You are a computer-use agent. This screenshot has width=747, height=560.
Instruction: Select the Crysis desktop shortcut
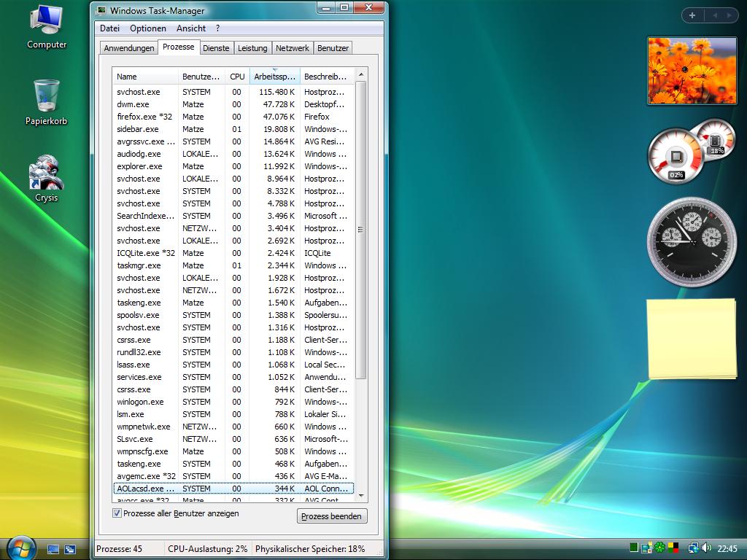pyautogui.click(x=46, y=179)
